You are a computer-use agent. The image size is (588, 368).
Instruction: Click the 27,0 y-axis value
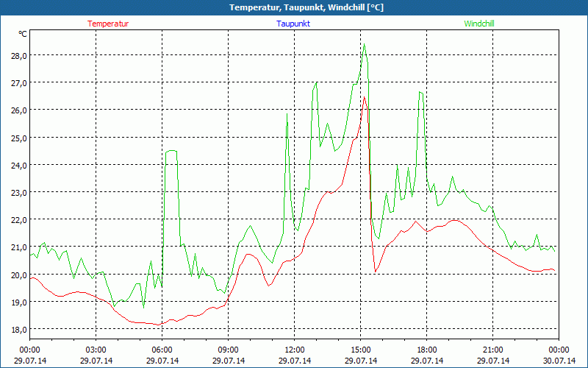(18, 83)
